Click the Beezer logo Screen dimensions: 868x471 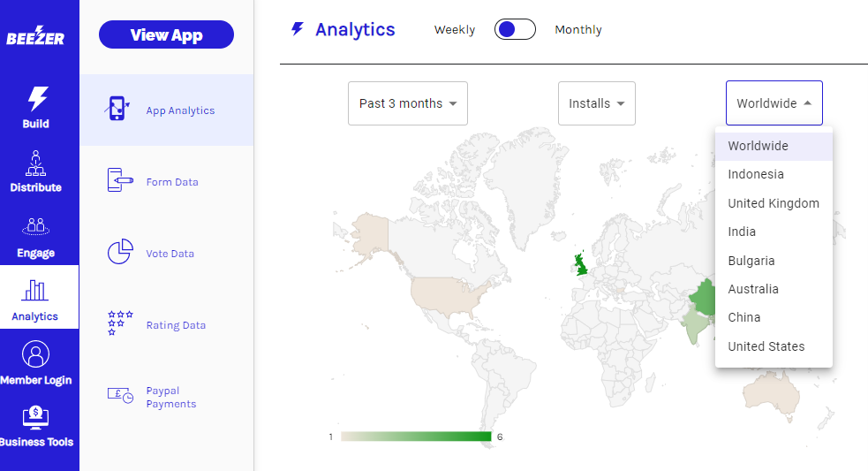[x=35, y=37]
